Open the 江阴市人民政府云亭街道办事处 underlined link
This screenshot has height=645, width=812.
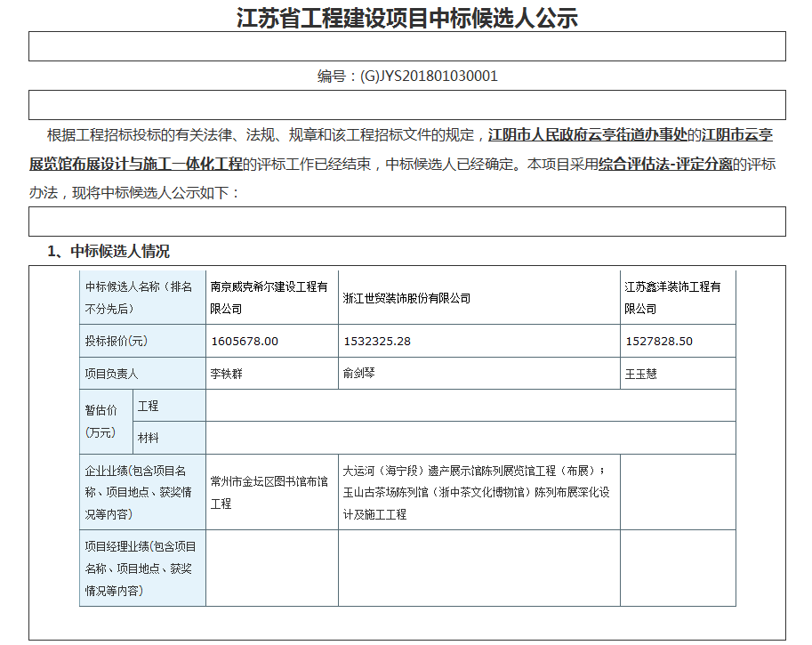tap(589, 135)
